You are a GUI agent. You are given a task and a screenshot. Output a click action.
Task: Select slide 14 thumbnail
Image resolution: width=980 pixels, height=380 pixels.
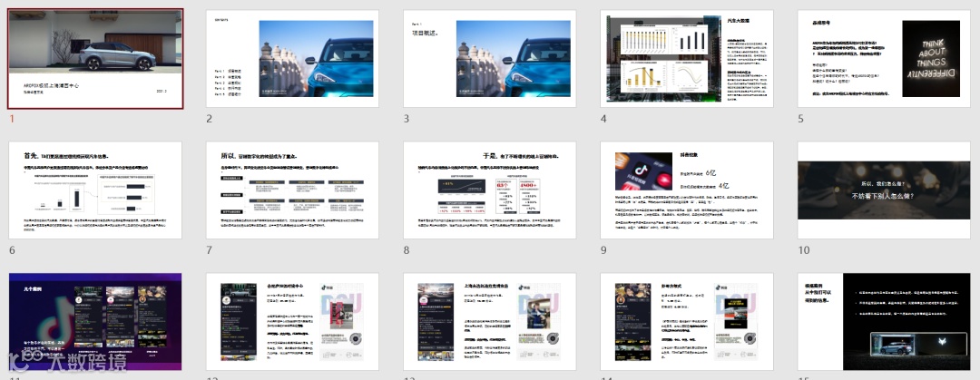click(x=687, y=322)
